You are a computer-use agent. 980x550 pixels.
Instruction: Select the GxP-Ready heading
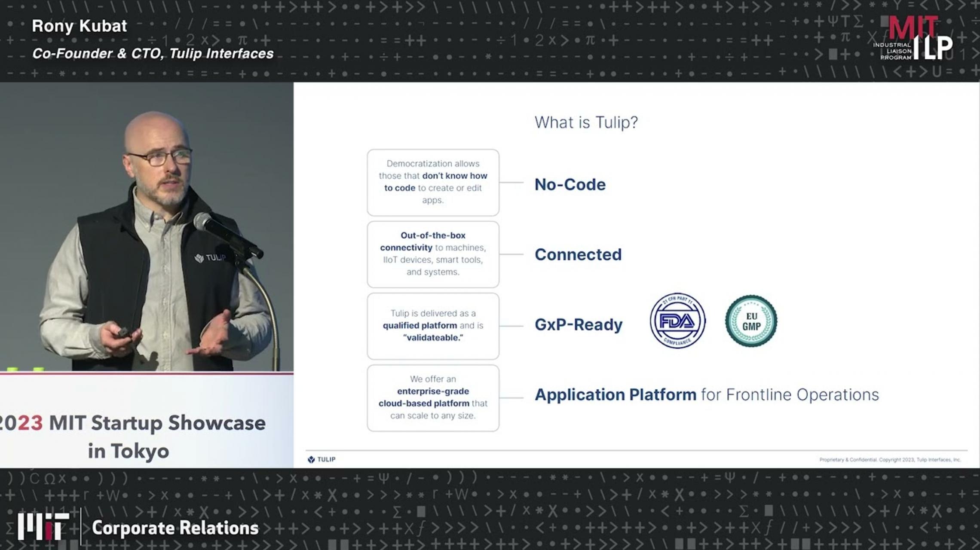coord(578,324)
